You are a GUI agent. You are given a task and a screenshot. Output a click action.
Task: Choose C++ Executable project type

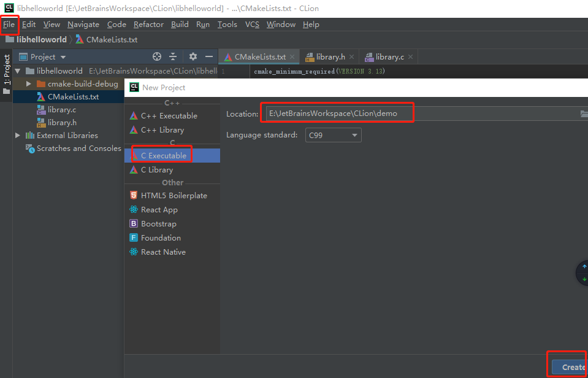(x=172, y=115)
